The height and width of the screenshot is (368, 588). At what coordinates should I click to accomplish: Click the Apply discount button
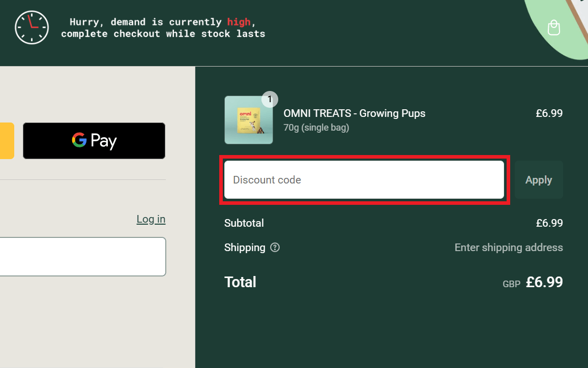539,180
